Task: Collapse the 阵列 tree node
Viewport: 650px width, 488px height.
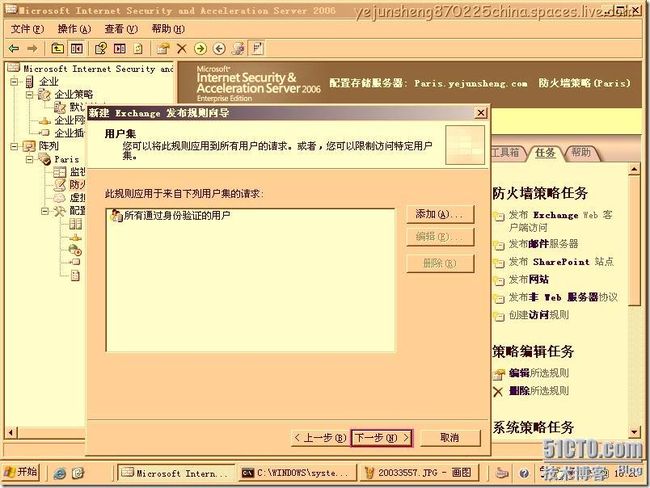Action: (x=14, y=146)
